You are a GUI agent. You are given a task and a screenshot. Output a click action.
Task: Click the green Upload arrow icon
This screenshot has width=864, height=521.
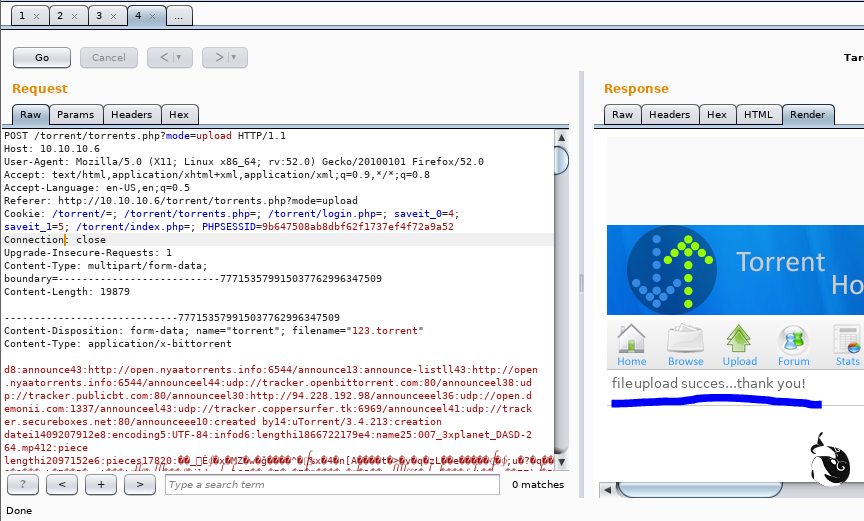(x=739, y=340)
